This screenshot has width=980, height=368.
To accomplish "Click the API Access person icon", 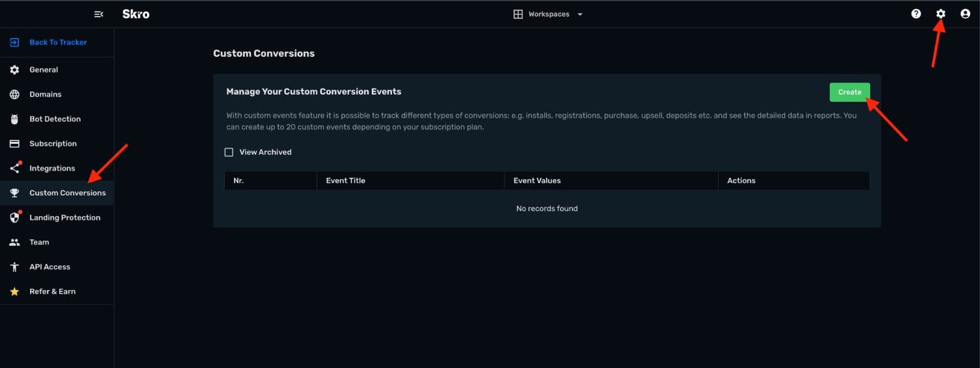I will pyautogui.click(x=14, y=267).
